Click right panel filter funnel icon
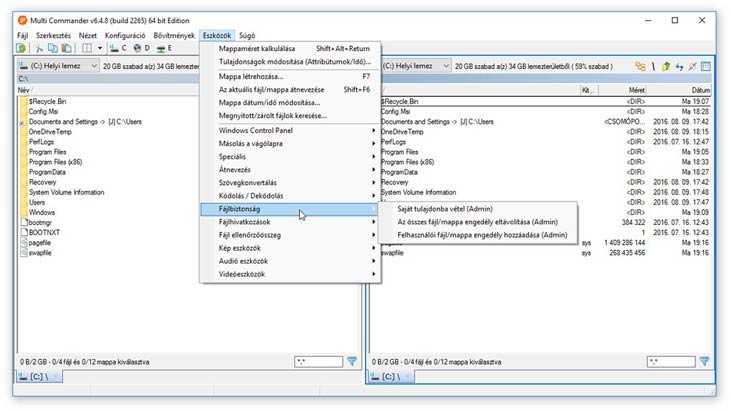The height and width of the screenshot is (410, 730). point(704,361)
